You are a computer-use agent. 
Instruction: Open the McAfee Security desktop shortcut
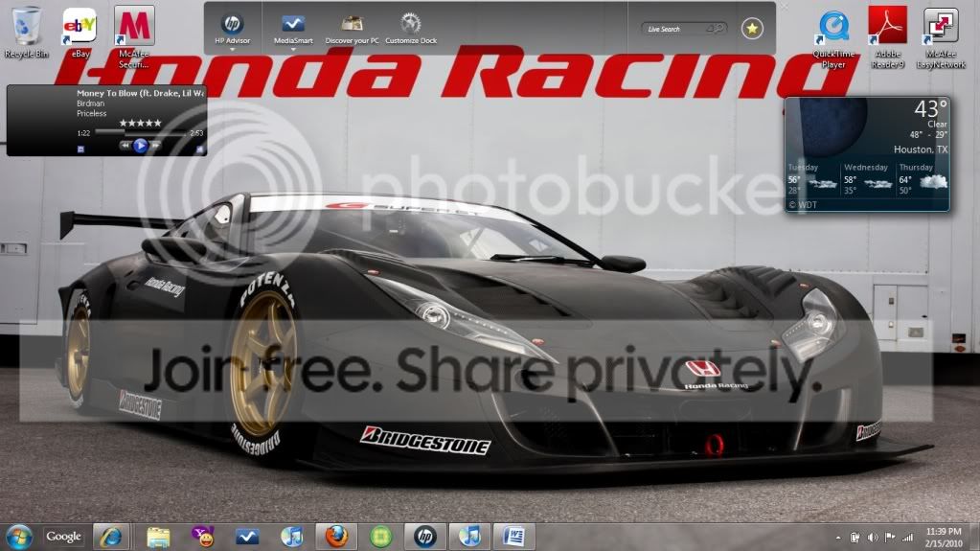(134, 36)
